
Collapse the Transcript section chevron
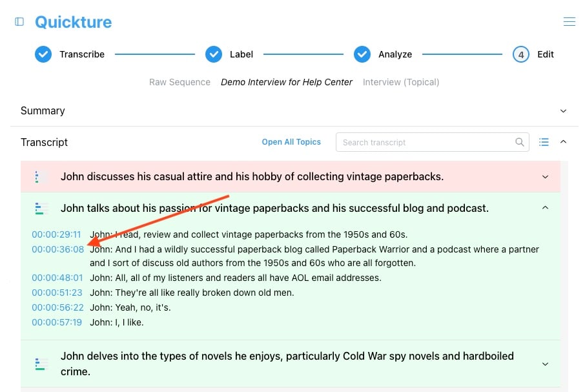click(x=563, y=141)
